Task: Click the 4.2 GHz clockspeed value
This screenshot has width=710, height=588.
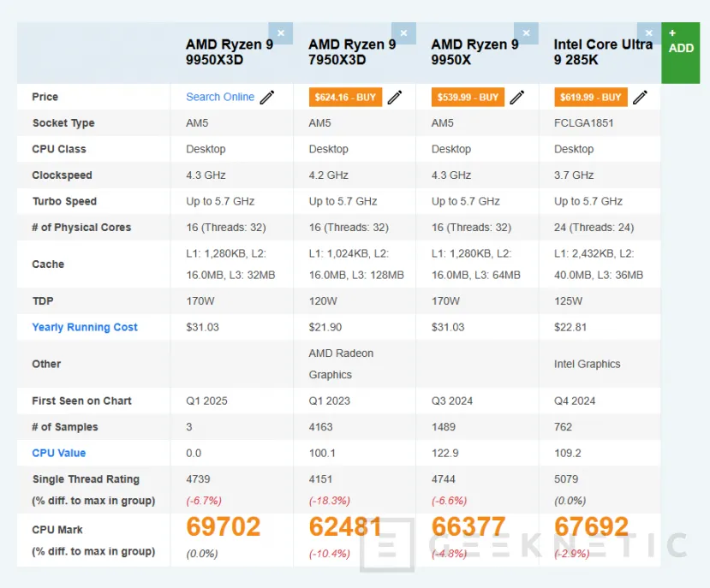Action: [x=328, y=175]
